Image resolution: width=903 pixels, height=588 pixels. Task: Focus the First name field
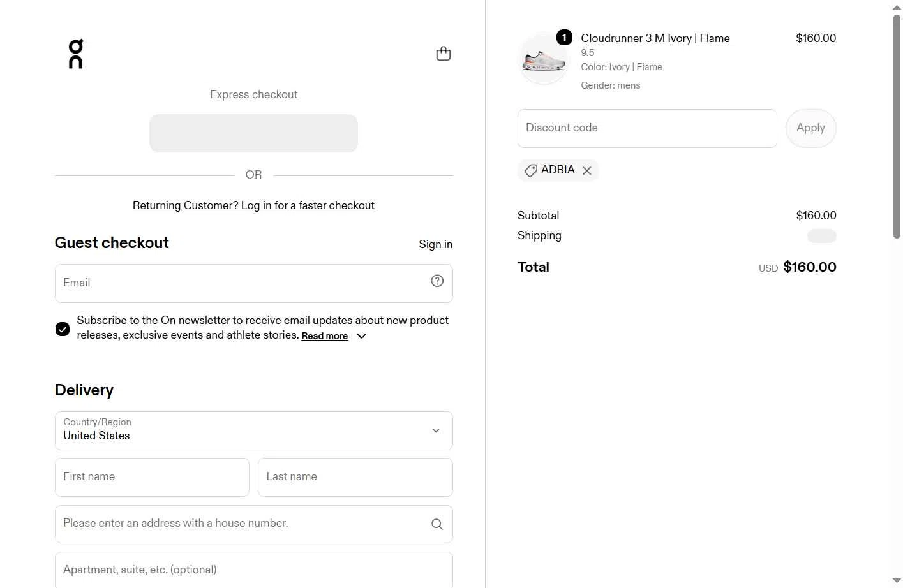[x=152, y=477]
